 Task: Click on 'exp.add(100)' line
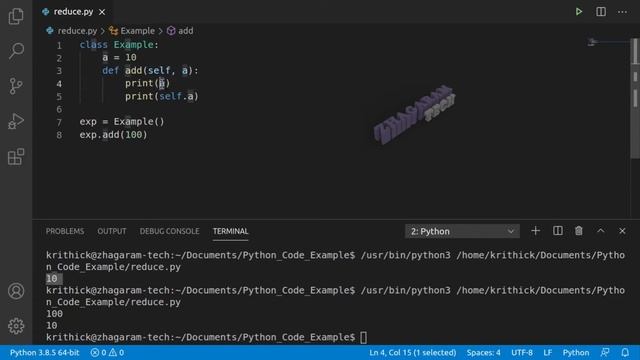113,135
